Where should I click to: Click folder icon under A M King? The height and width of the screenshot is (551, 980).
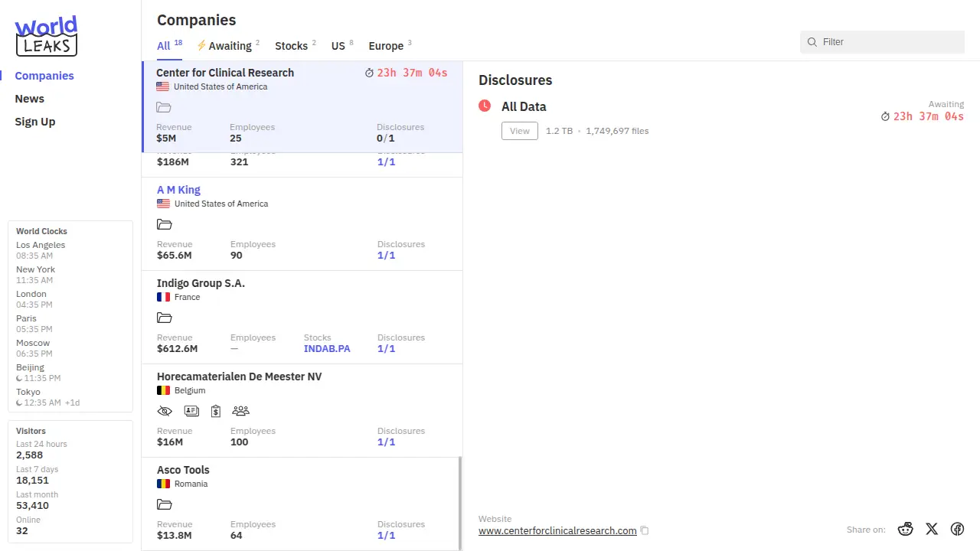pos(164,224)
